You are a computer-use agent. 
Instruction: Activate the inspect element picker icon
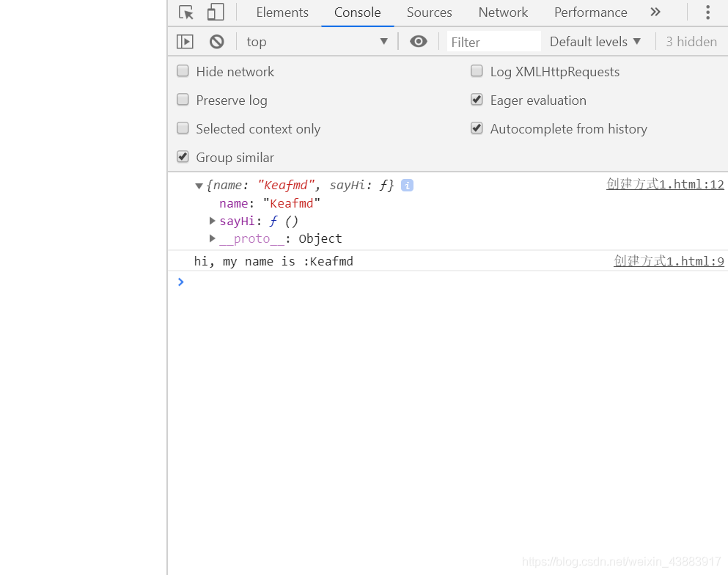[186, 12]
